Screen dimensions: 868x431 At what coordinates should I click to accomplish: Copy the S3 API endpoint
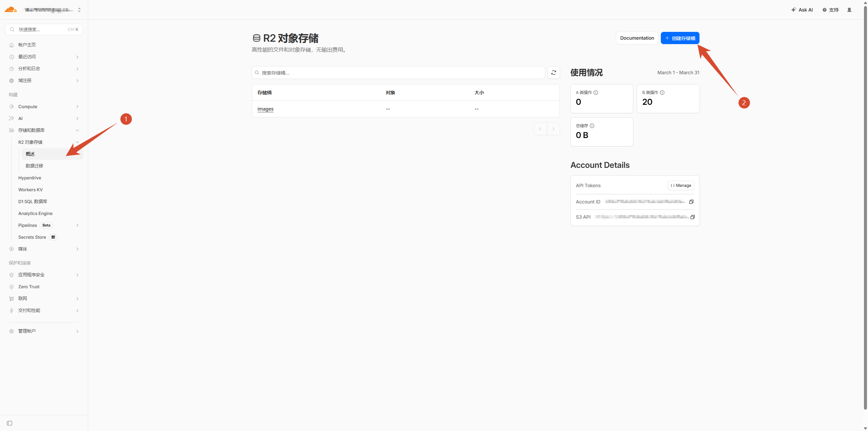[692, 217]
